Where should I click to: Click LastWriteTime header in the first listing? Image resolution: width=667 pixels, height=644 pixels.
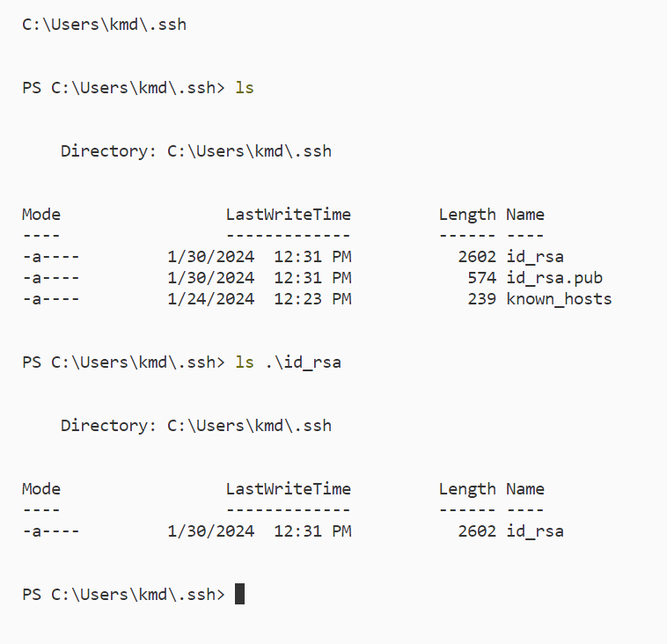tap(288, 215)
